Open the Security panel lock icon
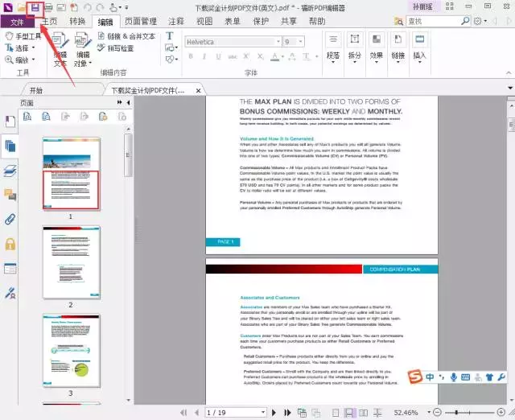This screenshot has height=420, width=515. pyautogui.click(x=10, y=244)
